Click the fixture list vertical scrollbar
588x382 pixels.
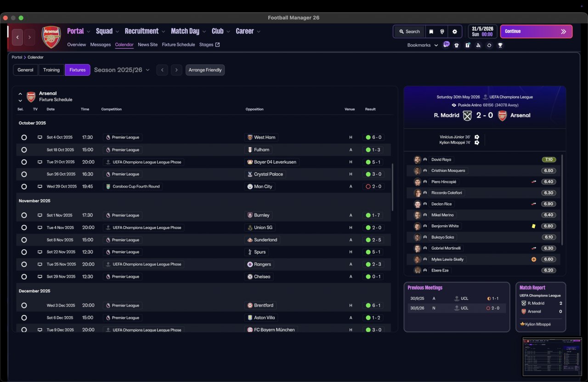click(x=392, y=187)
